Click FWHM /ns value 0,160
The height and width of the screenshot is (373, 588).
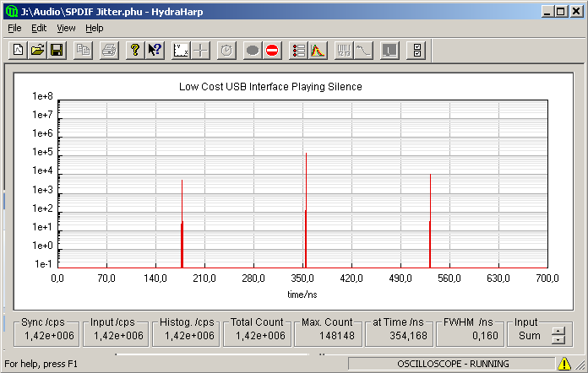(x=485, y=336)
